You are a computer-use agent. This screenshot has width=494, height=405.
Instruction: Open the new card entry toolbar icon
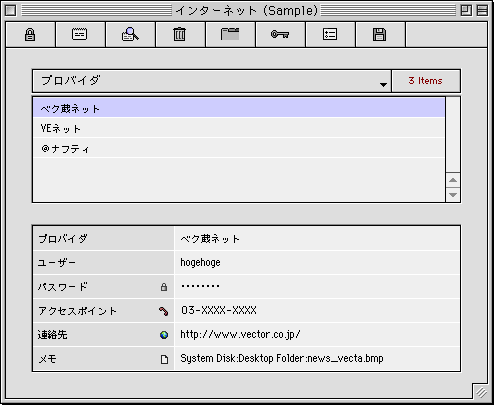pyautogui.click(x=80, y=34)
